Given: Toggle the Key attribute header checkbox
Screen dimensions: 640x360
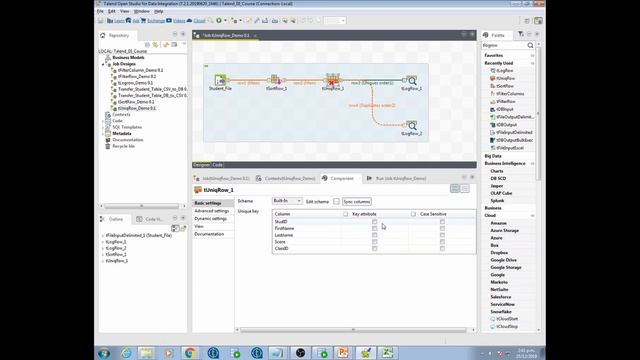Looking at the screenshot, I should [346, 214].
